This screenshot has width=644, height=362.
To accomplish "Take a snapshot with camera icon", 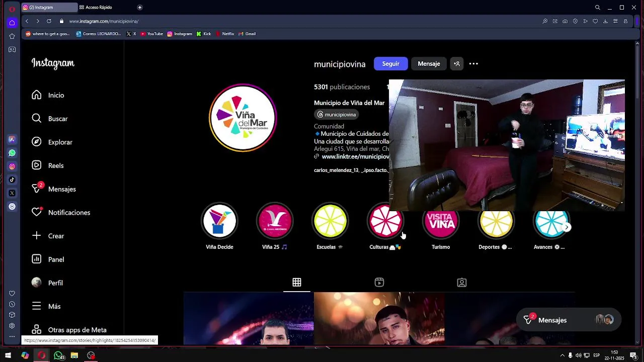I will pos(565,21).
